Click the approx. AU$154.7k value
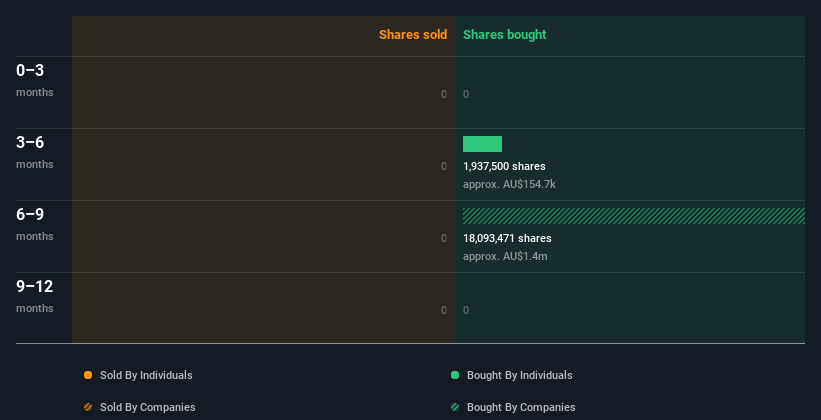821x420 pixels. tap(509, 184)
